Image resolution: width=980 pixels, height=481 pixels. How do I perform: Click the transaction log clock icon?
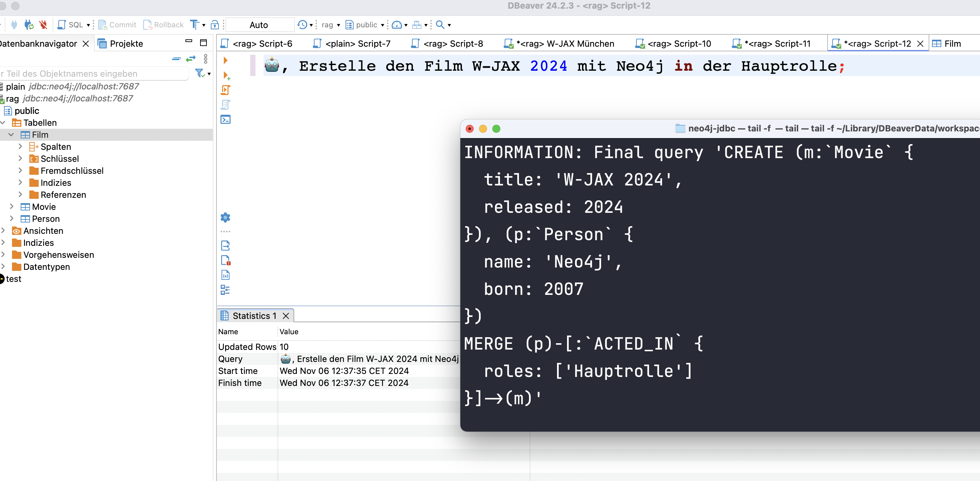(303, 25)
